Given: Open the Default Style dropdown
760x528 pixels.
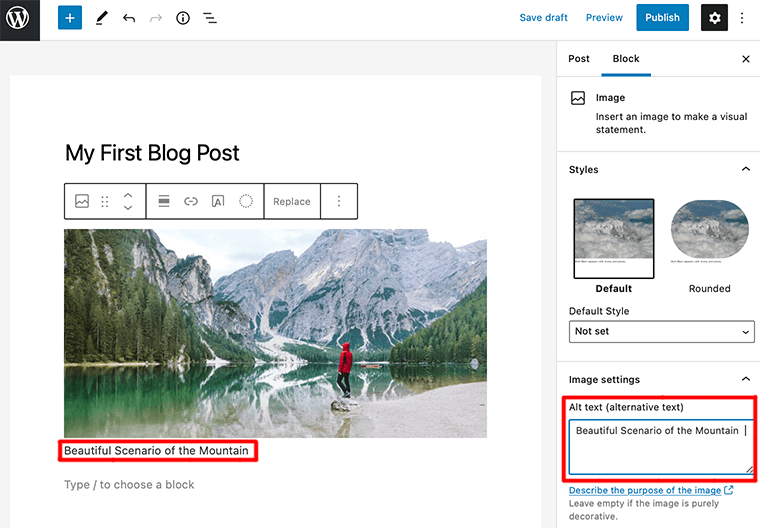Looking at the screenshot, I should [x=661, y=331].
